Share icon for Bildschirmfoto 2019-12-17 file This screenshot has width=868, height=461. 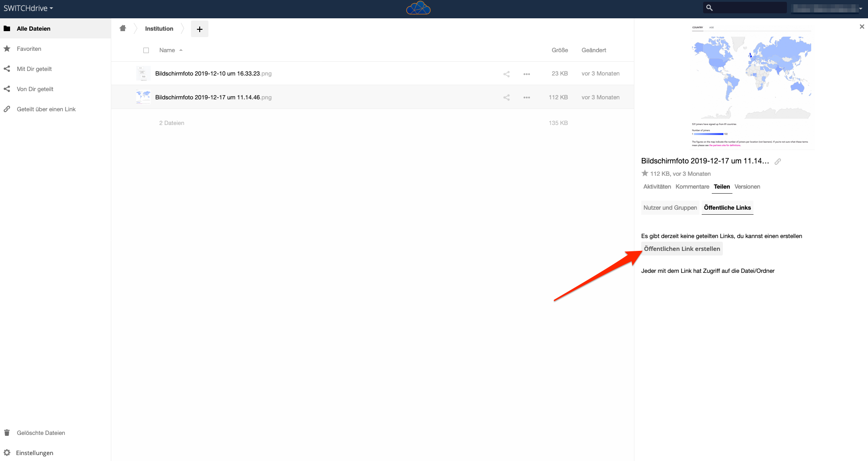point(507,98)
